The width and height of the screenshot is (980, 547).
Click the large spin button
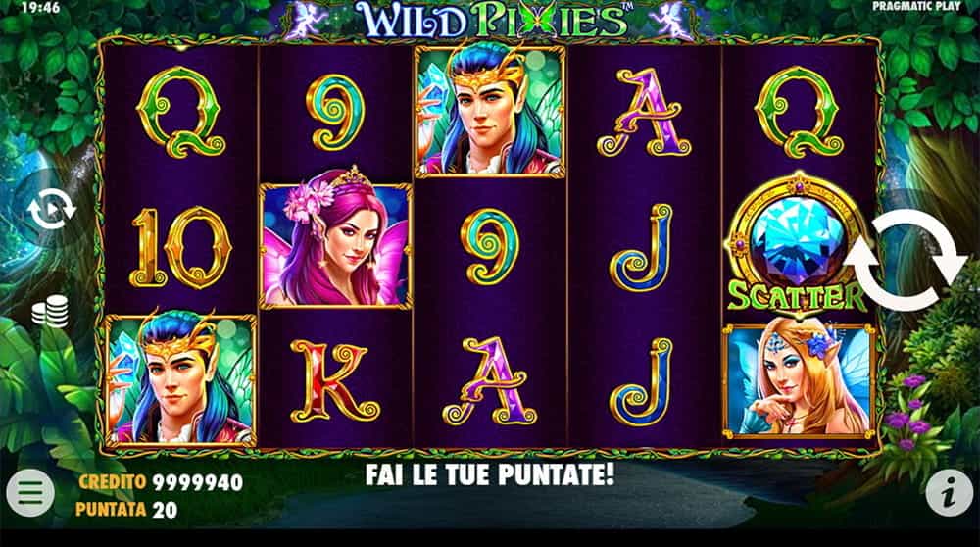point(906,260)
